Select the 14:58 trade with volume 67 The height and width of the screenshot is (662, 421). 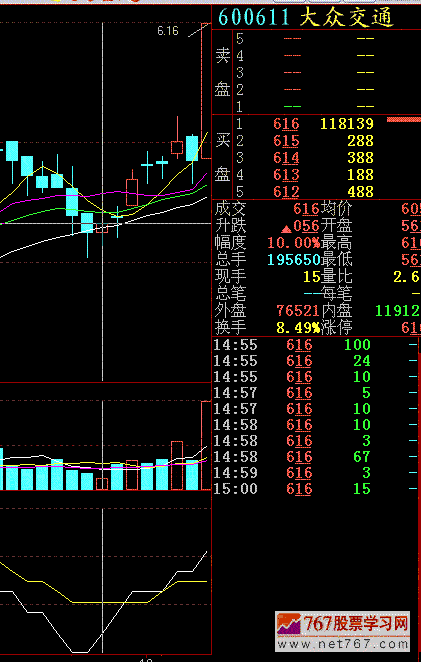pos(315,457)
